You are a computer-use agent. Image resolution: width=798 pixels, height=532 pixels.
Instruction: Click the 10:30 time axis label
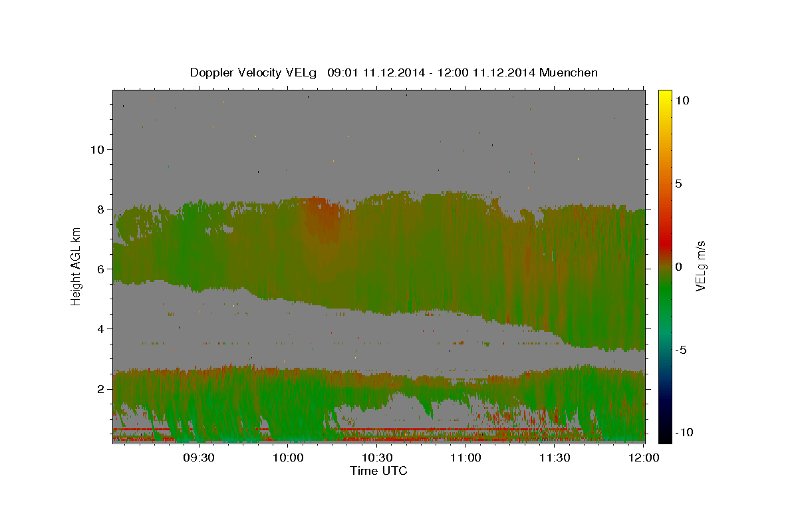point(377,458)
